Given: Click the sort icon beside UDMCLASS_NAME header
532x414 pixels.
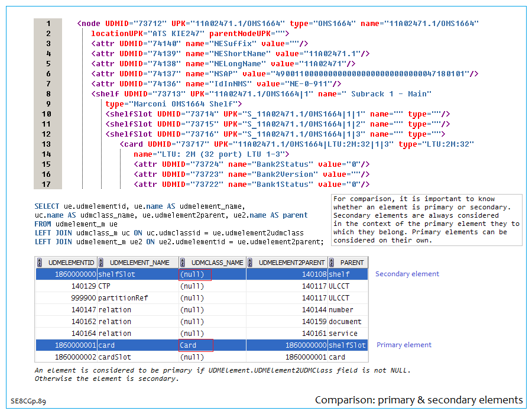Looking at the screenshot, I should point(183,263).
